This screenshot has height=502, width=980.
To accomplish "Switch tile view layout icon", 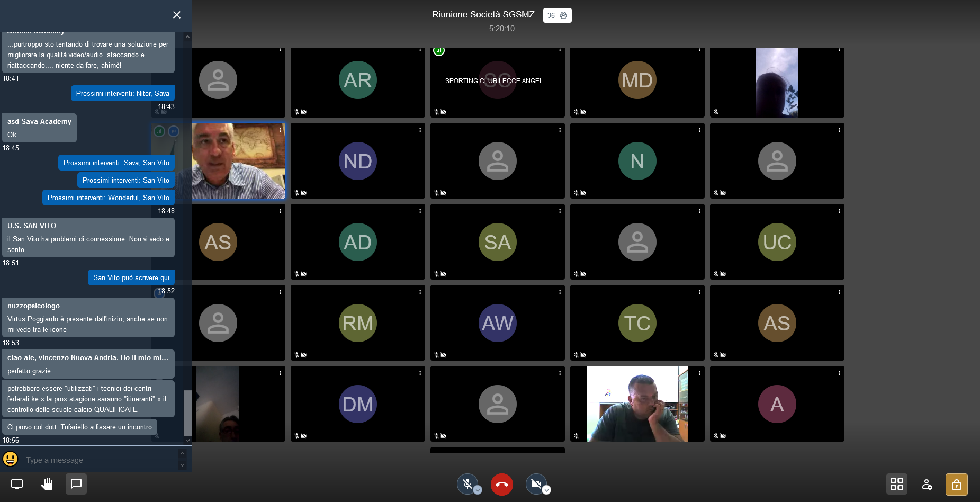I will coord(896,484).
